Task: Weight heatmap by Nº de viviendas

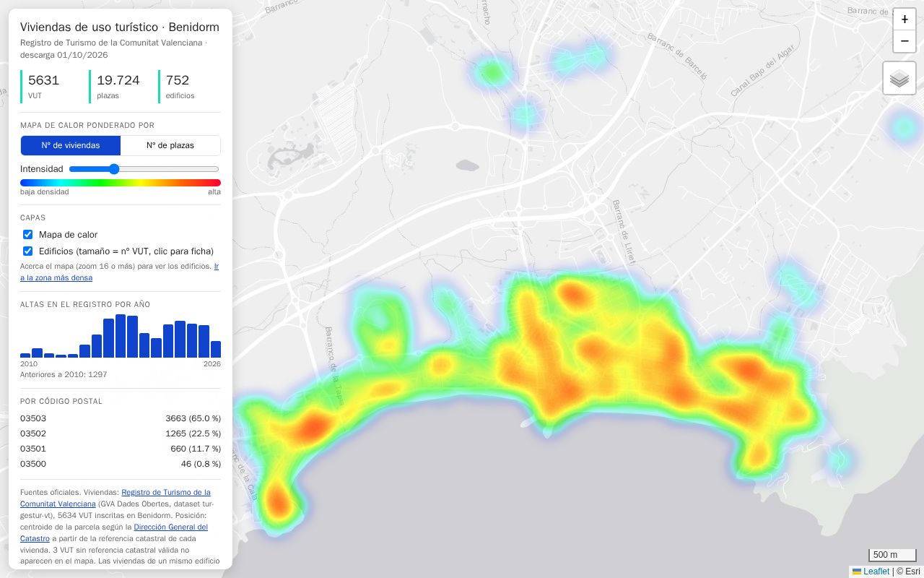Action: 71,145
